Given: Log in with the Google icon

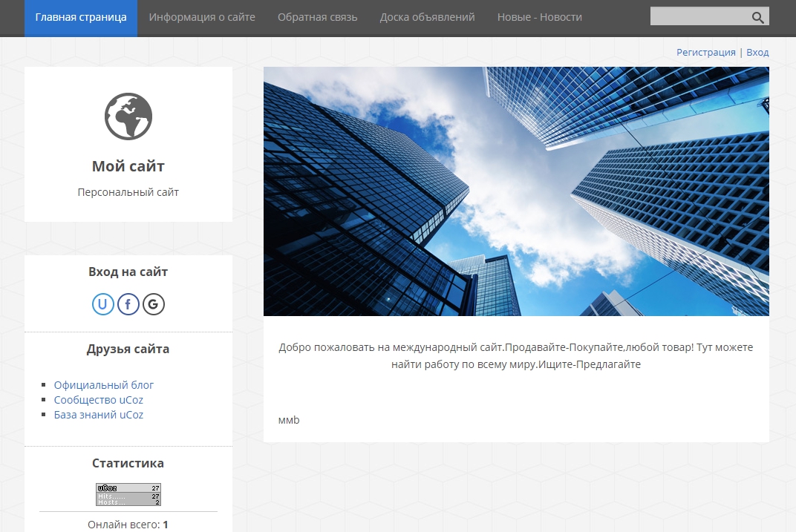Looking at the screenshot, I should coord(154,304).
